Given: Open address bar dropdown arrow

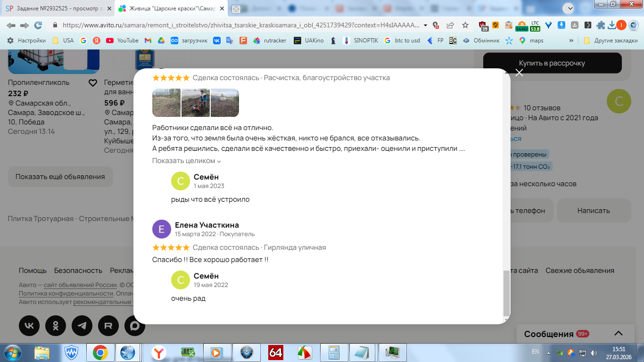Looking at the screenshot, I should pos(426,25).
